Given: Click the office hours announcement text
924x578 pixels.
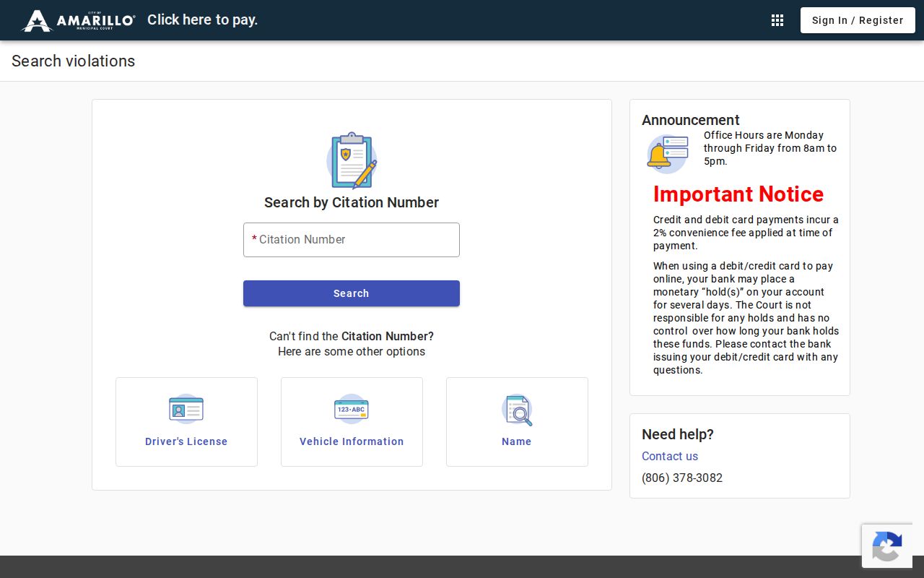Looking at the screenshot, I should (770, 148).
